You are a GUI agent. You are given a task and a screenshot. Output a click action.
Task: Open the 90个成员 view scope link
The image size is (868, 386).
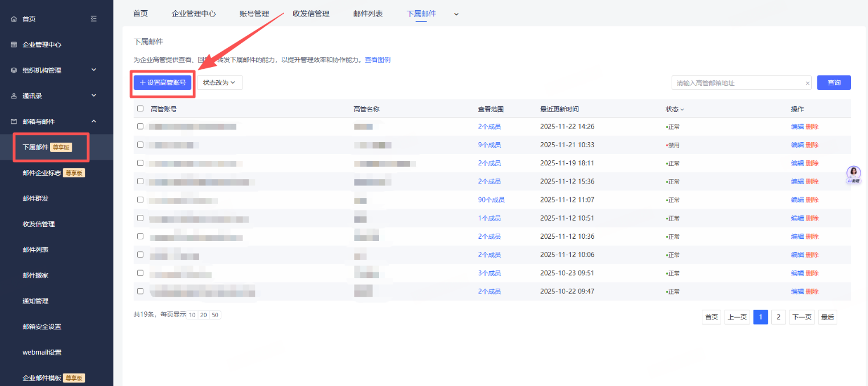tap(491, 200)
